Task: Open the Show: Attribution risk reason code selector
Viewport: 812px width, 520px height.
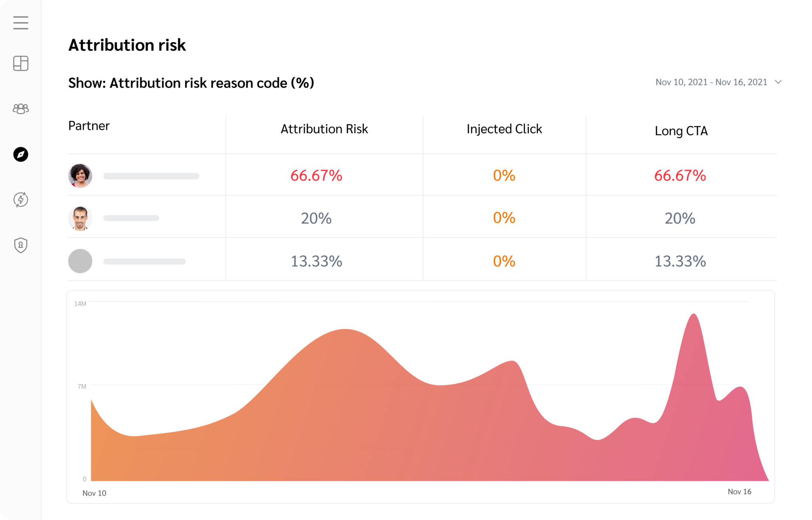Action: pyautogui.click(x=191, y=83)
